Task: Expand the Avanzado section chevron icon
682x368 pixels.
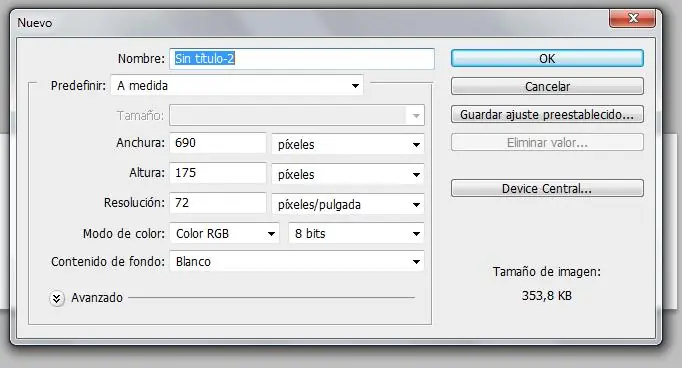Action: click(x=57, y=298)
